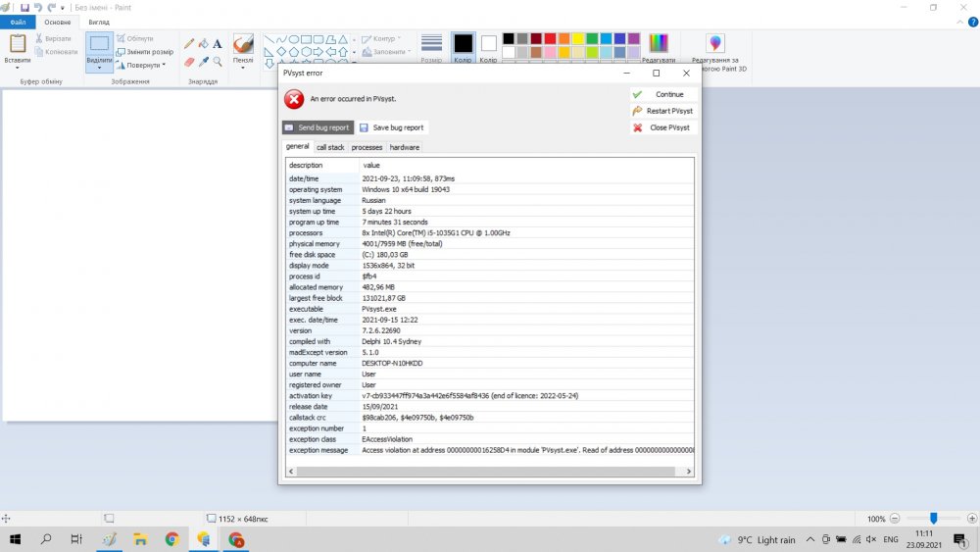This screenshot has width=980, height=552.
Task: Select the Pencil tool in Paint
Action: pos(189,44)
